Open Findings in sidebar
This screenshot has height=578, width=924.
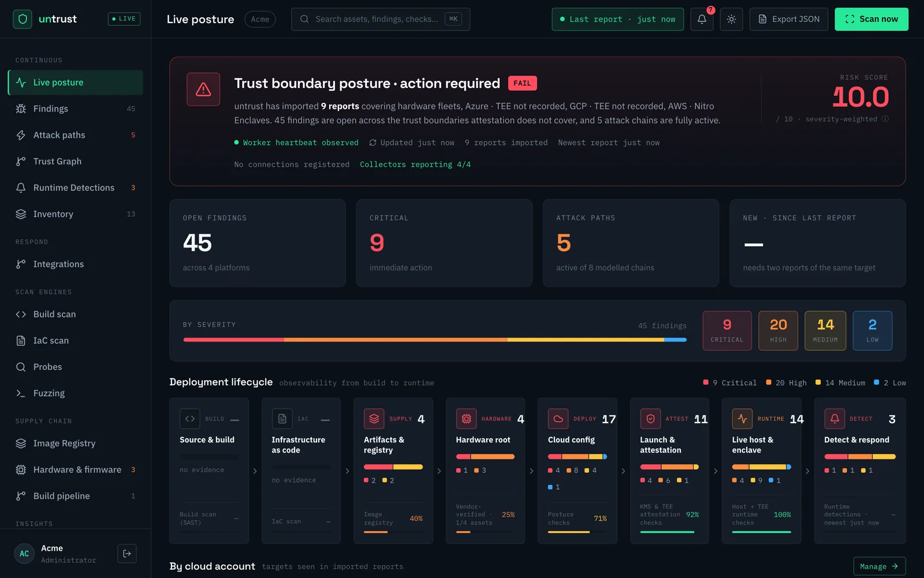coord(76,109)
